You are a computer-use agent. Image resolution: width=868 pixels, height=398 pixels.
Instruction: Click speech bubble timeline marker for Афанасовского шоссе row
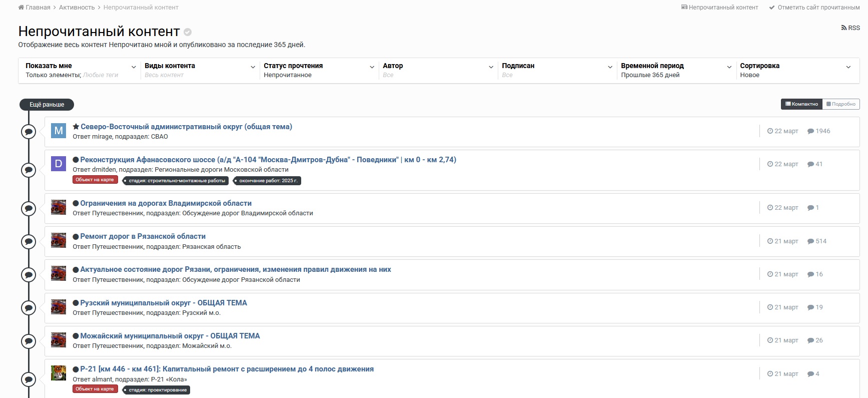29,170
